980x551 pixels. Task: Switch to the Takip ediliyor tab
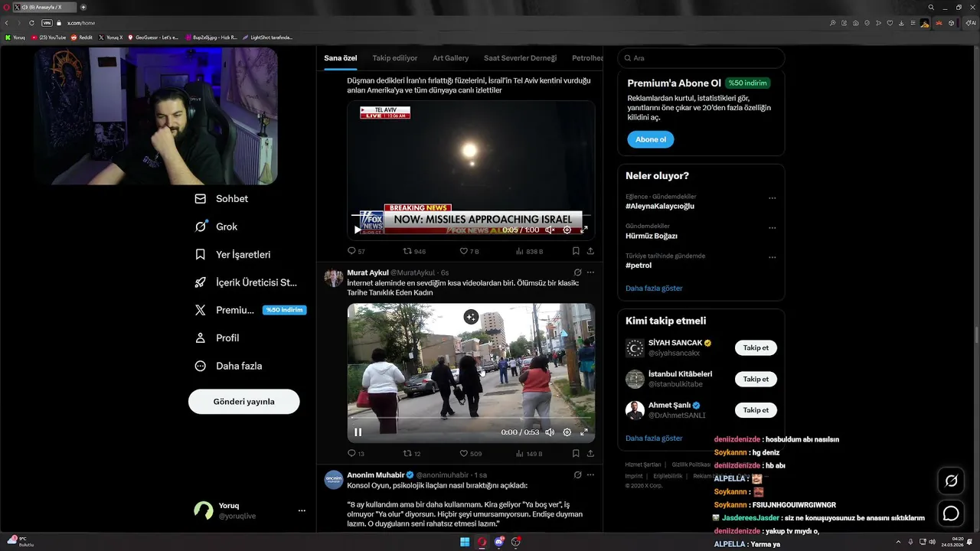395,58
